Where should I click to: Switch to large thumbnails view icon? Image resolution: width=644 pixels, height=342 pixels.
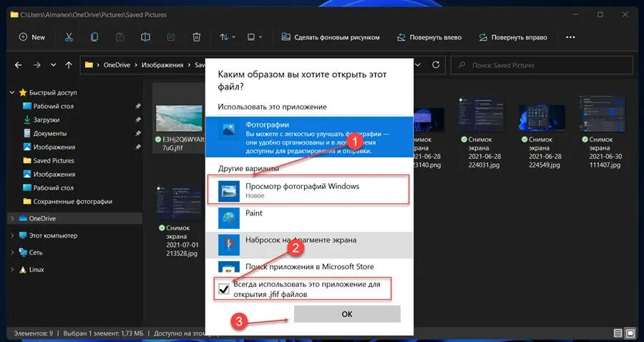click(630, 333)
